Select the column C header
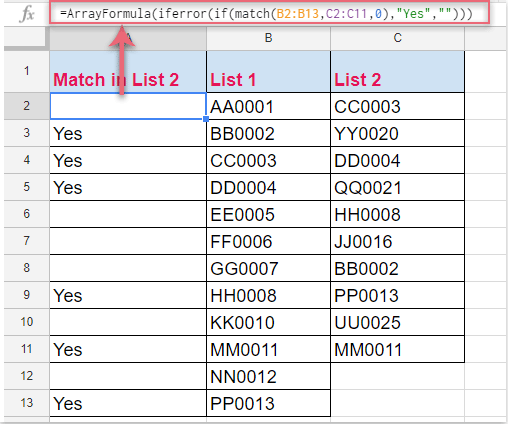 (397, 38)
